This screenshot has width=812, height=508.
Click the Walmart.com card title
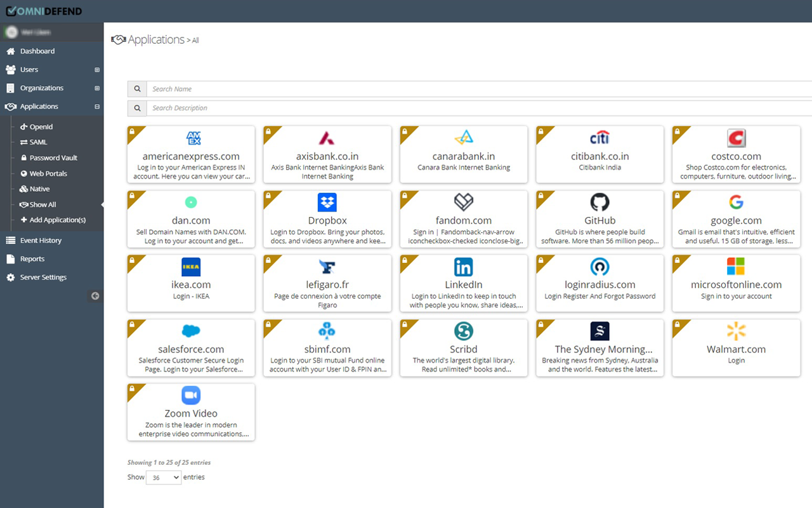click(737, 349)
